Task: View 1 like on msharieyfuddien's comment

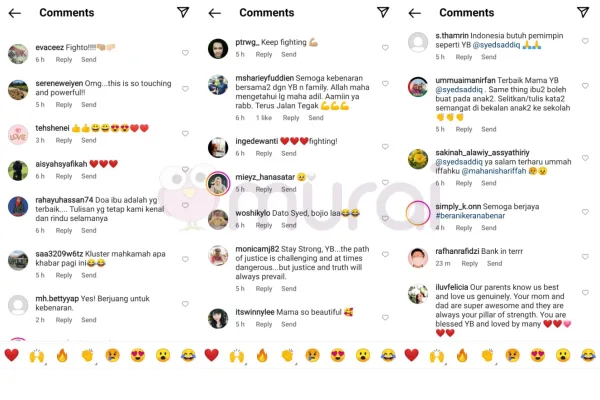Action: coord(264,118)
